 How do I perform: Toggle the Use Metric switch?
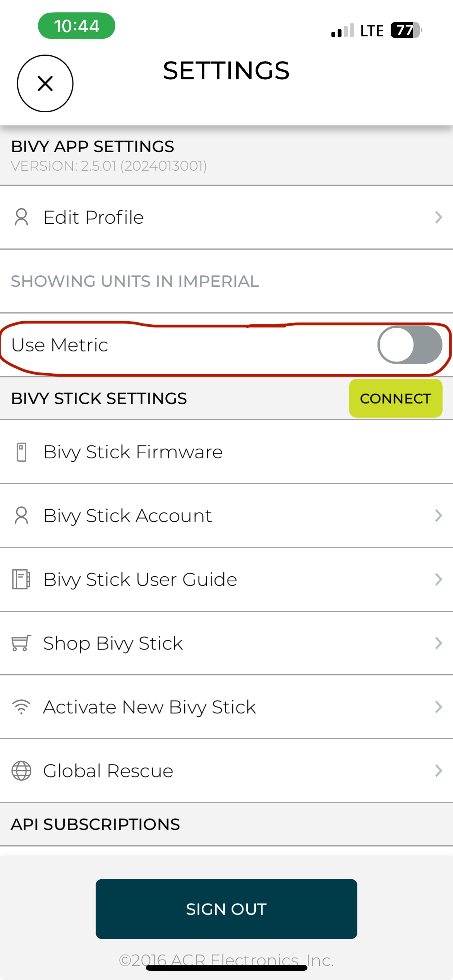click(x=410, y=345)
